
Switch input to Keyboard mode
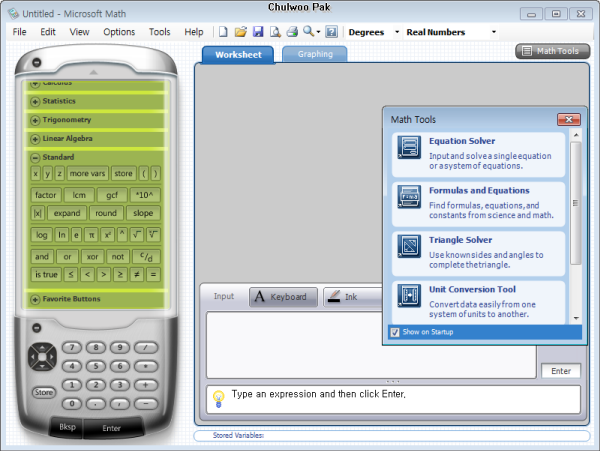tap(283, 297)
